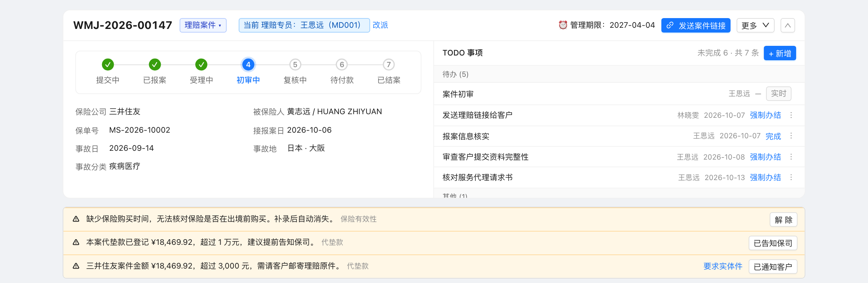
Task: Click 强制办结 for 审查客户提交资料完整性
Action: (x=765, y=157)
